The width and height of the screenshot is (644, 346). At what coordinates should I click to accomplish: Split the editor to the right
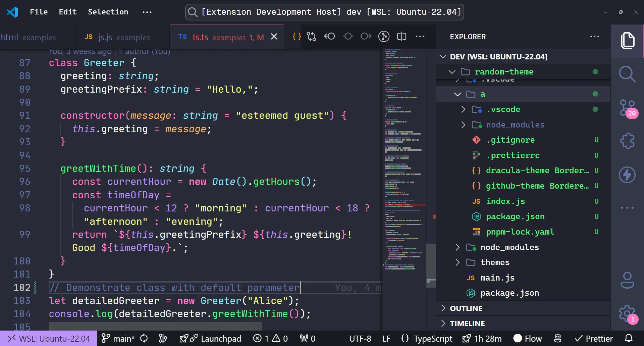tap(401, 36)
